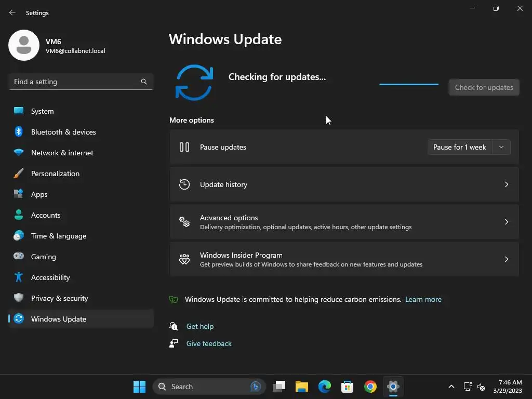Launch Google Chrome from the taskbar
Screen dimensions: 532x399
coord(370,387)
